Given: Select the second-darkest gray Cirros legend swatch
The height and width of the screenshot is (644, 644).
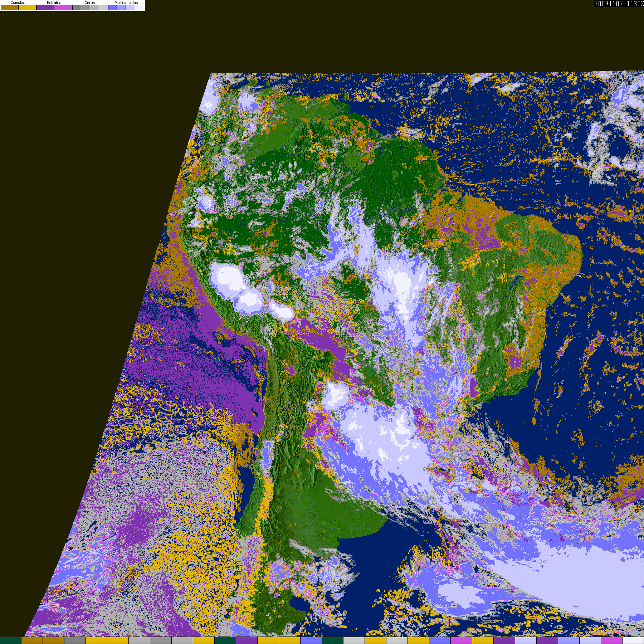Looking at the screenshot, I should (86, 7).
